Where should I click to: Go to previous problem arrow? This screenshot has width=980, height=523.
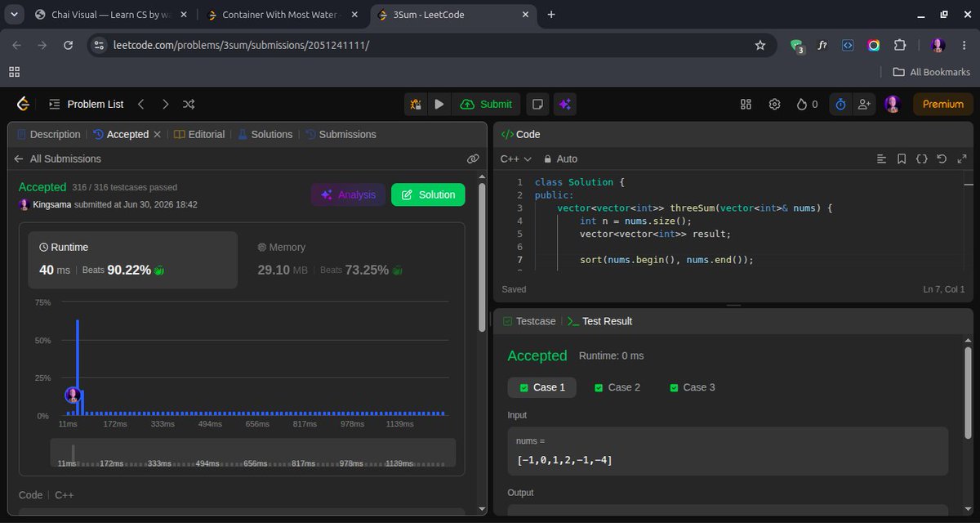click(140, 104)
